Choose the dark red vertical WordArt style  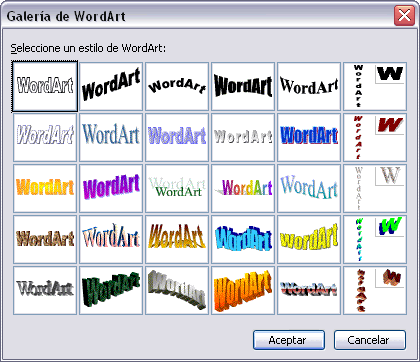coord(375,137)
